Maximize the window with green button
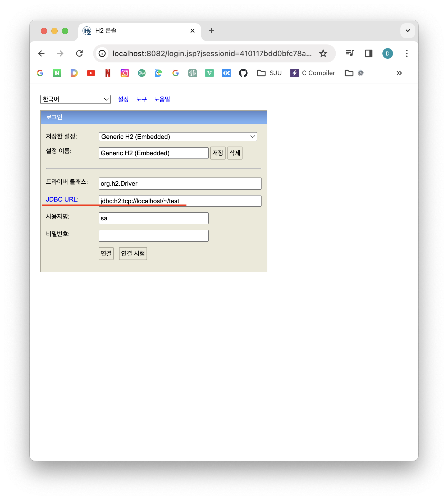The height and width of the screenshot is (500, 448). [65, 31]
